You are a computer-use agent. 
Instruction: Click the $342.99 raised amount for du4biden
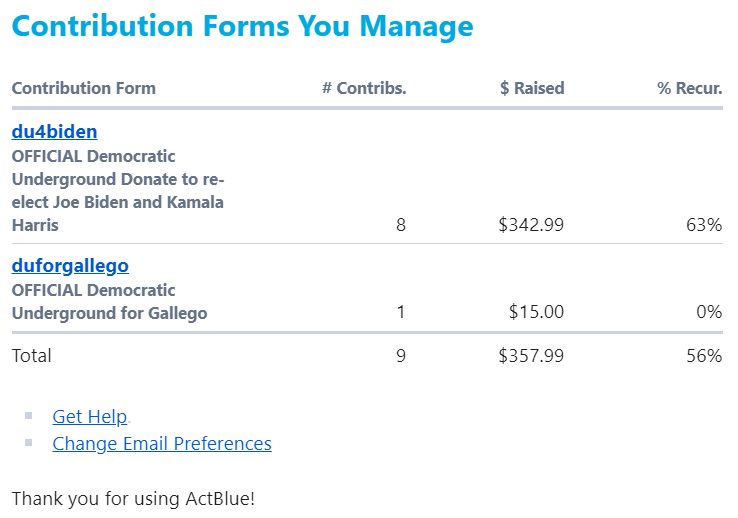531,226
